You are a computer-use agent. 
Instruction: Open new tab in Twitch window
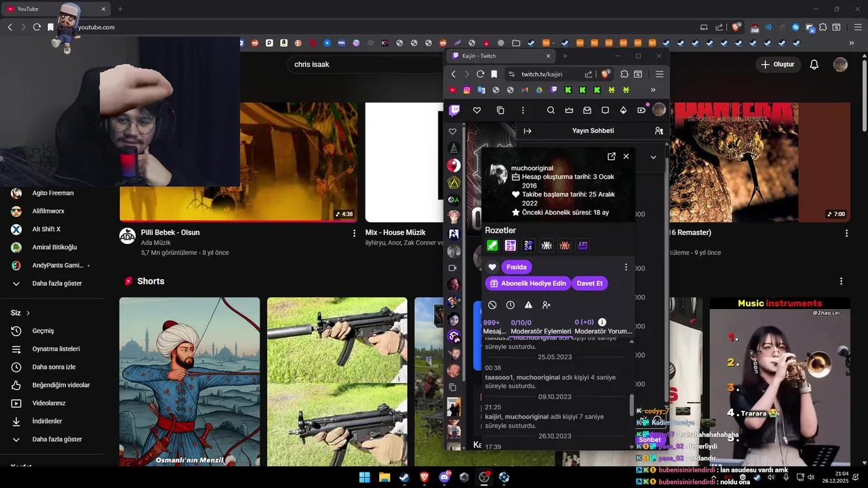pos(564,56)
